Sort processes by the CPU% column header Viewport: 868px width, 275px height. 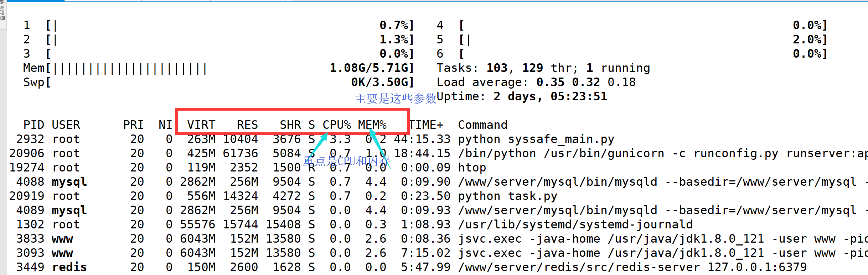(x=336, y=125)
